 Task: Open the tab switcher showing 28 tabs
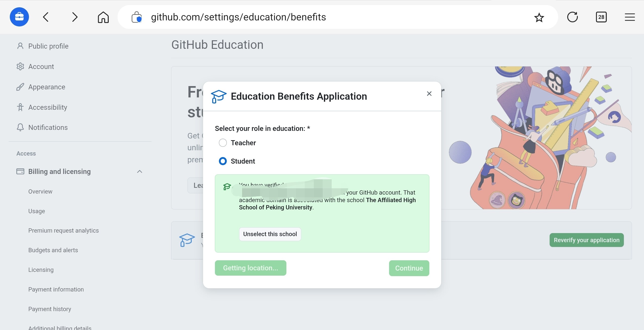(x=601, y=17)
